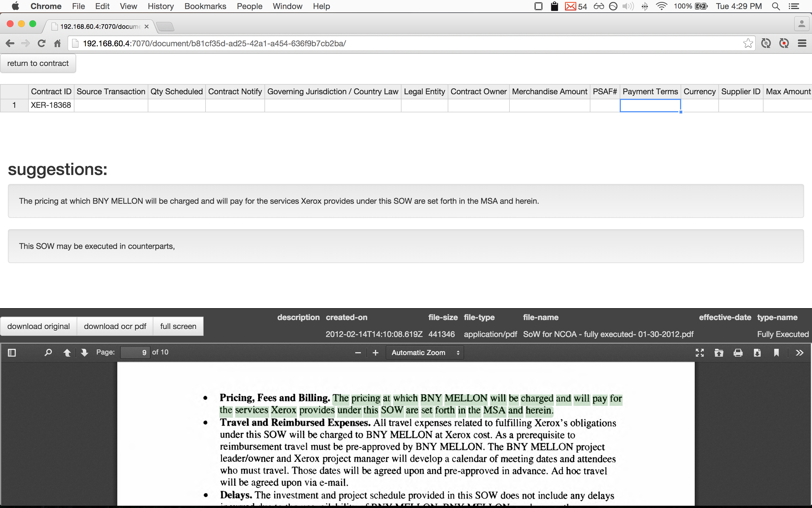The width and height of the screenshot is (812, 508).
Task: Click the first extension icon beside star
Action: 766,43
